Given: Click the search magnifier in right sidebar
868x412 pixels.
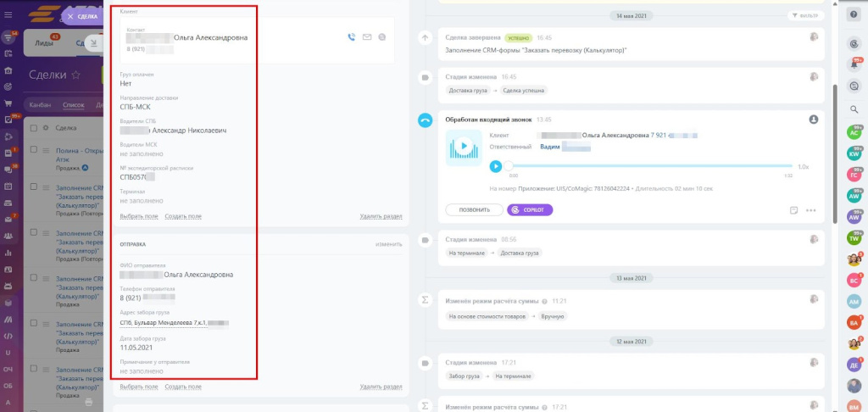Looking at the screenshot, I should [854, 109].
